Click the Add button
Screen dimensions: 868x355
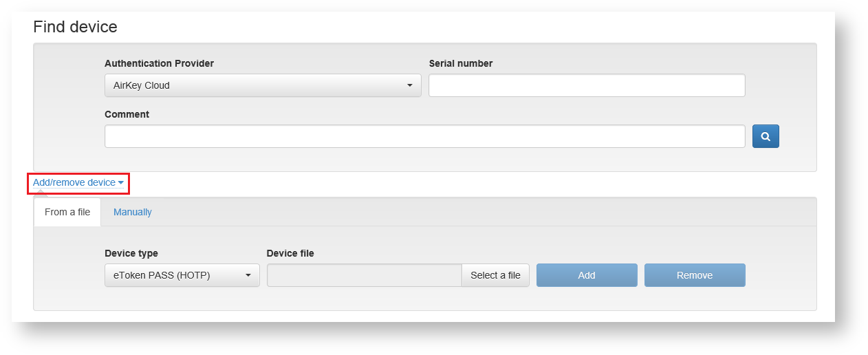[587, 275]
